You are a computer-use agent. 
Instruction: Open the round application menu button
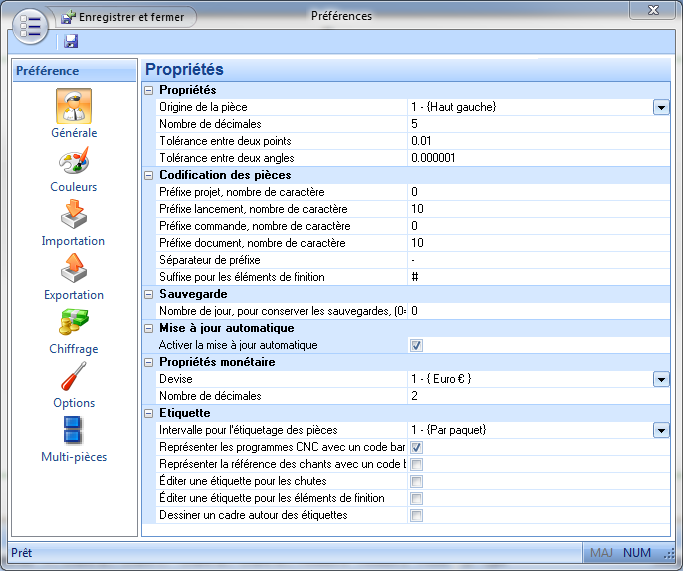[30, 26]
